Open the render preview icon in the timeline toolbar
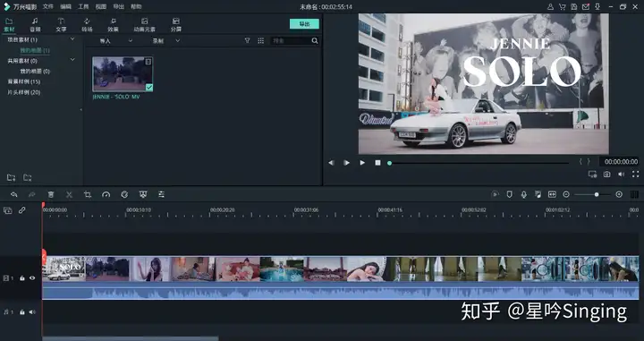This screenshot has height=341, width=644. tap(496, 195)
